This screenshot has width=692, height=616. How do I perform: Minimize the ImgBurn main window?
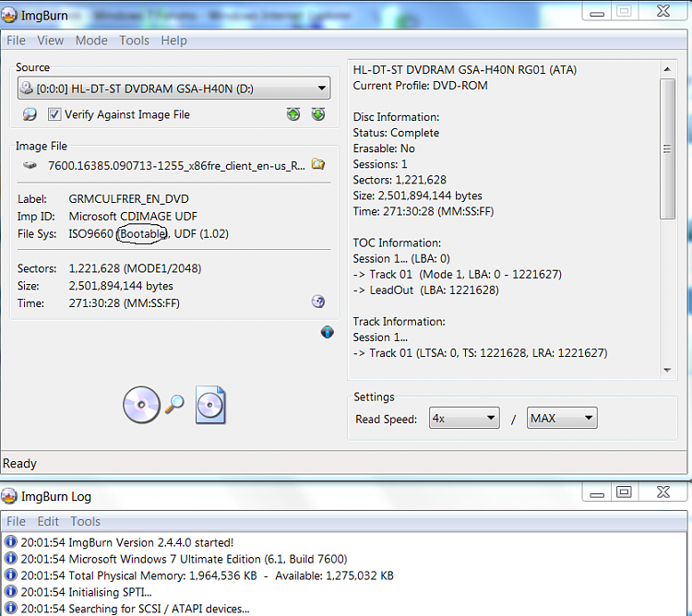(x=597, y=11)
